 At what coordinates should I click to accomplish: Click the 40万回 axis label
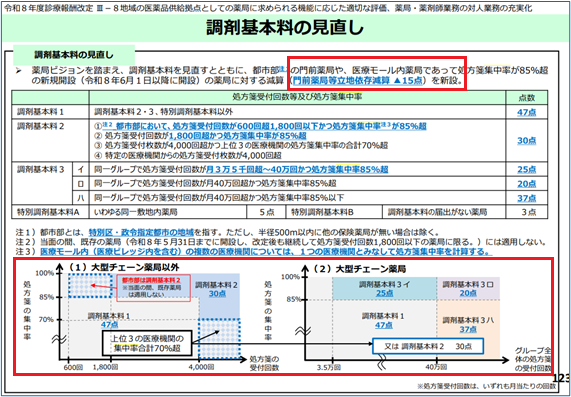coord(436,367)
